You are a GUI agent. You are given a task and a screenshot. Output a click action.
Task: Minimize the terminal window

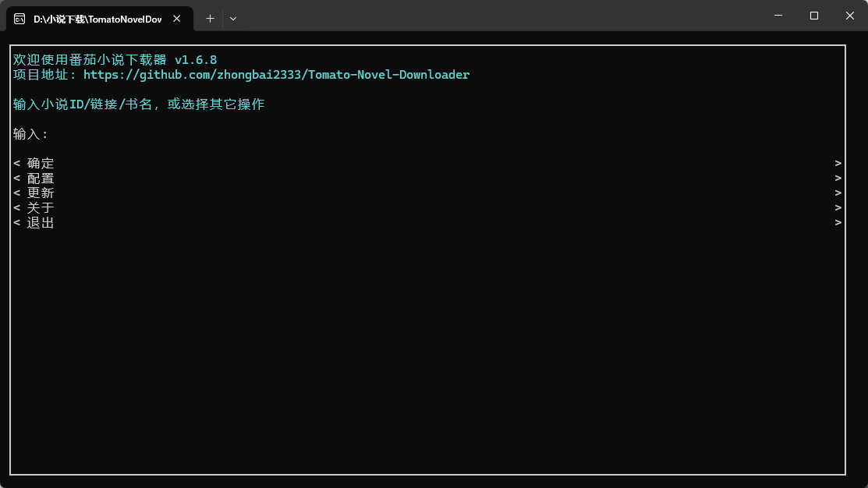coord(778,16)
